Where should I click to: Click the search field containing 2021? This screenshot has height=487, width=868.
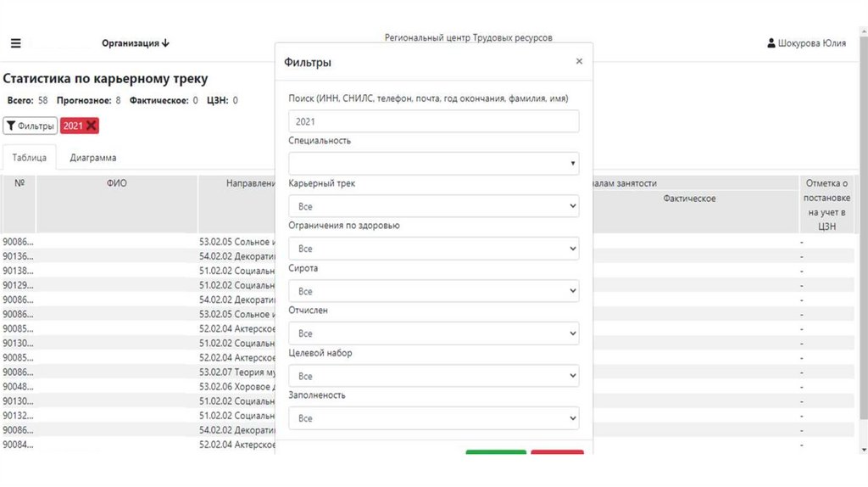coord(433,121)
